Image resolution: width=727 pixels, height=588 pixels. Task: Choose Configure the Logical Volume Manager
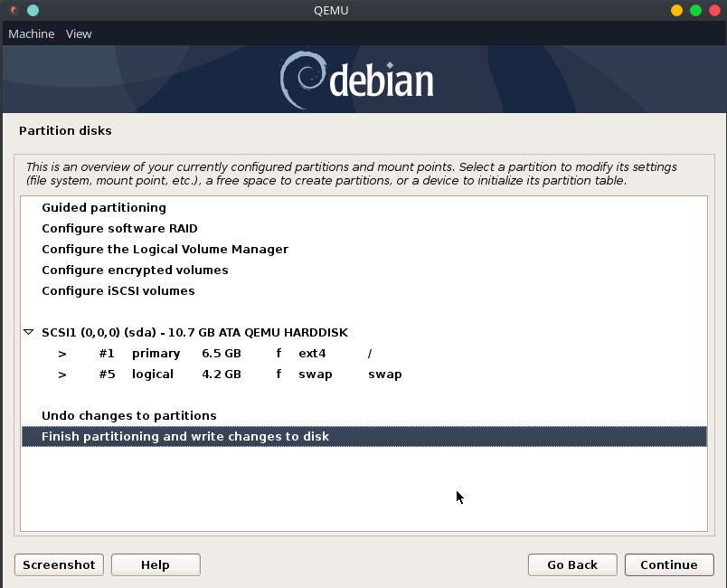pos(165,250)
